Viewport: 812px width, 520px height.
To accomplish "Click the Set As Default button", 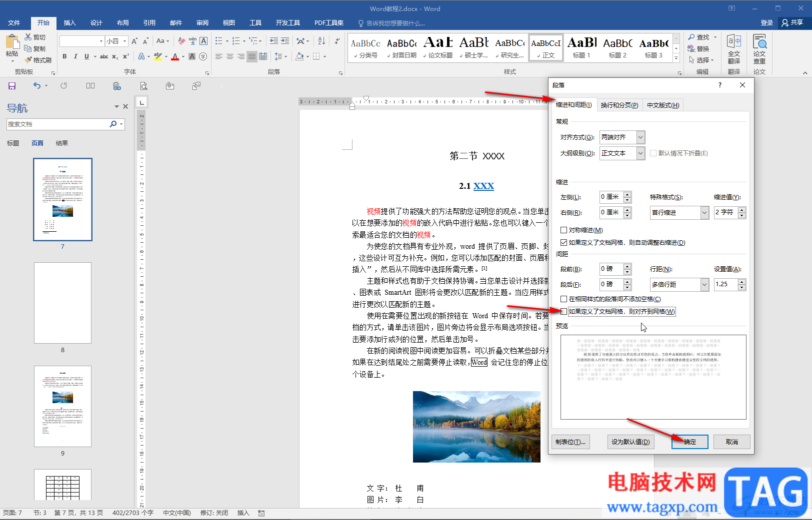I will tap(631, 442).
